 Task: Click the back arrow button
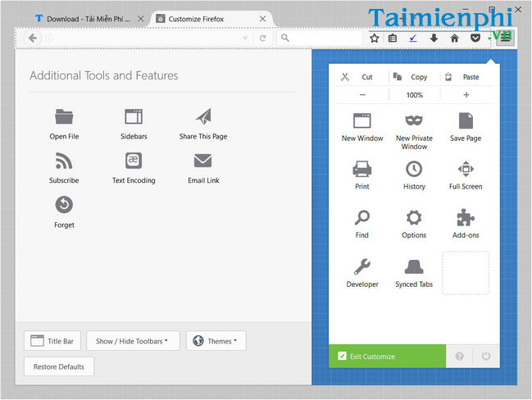(33, 38)
